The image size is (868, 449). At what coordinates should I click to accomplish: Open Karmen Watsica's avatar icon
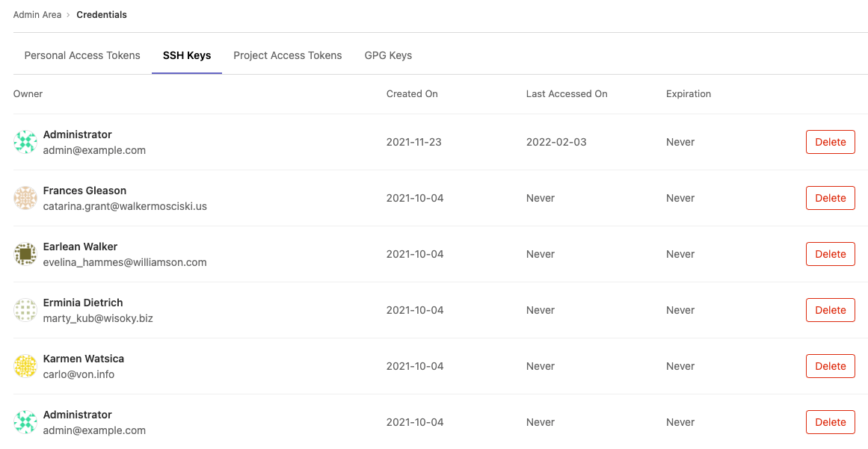[x=25, y=366]
